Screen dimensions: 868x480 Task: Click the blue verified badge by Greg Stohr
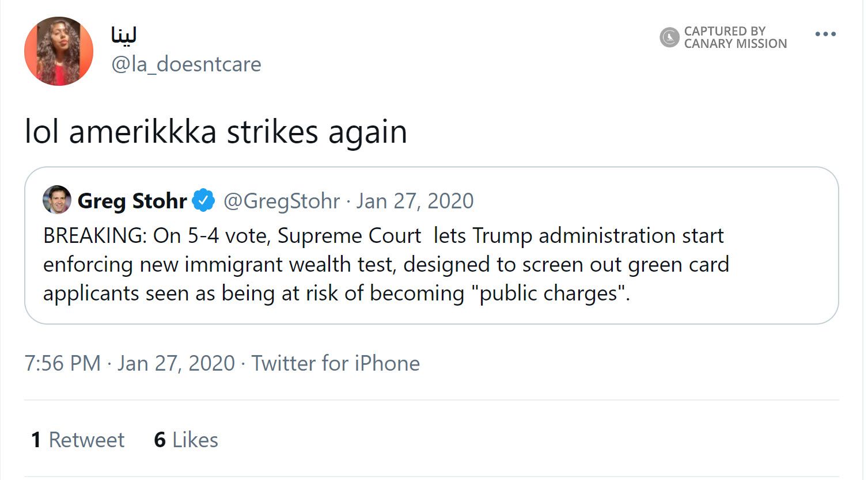203,200
